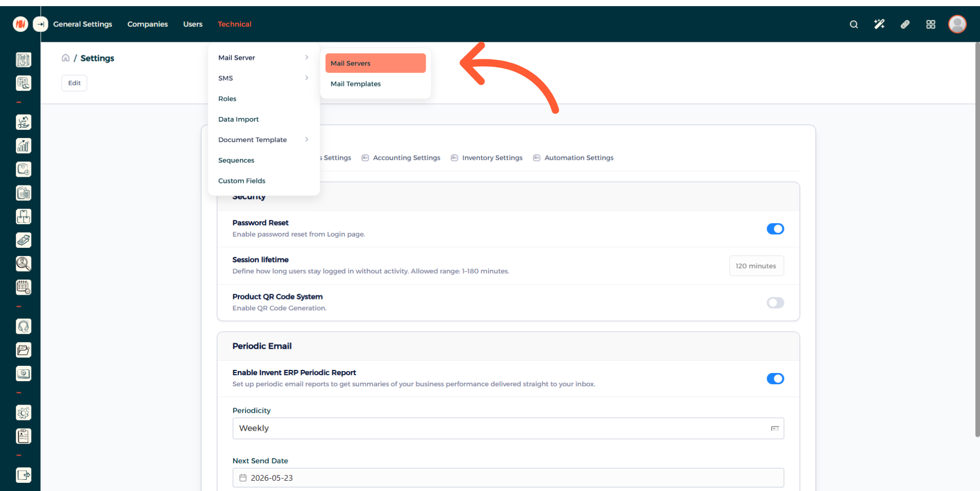Click the calendar icon in Next Send Date
The width and height of the screenshot is (980, 491).
point(243,478)
